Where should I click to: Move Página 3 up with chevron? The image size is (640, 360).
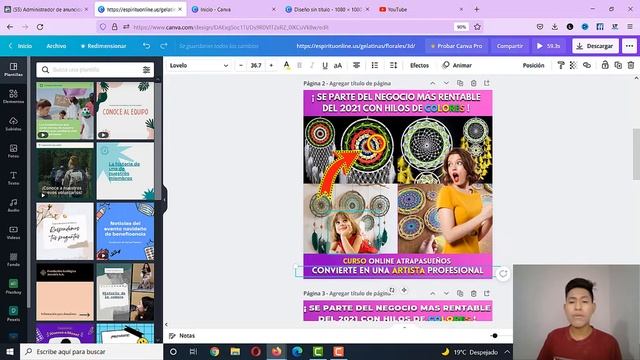(x=433, y=293)
